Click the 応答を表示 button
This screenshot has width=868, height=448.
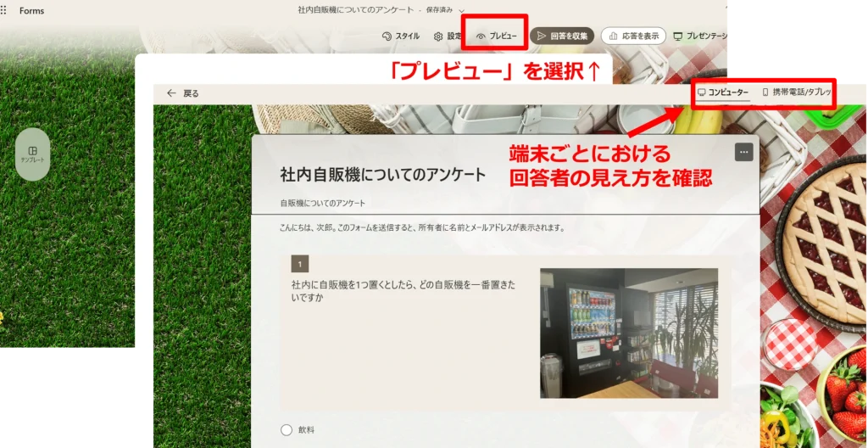[633, 36]
